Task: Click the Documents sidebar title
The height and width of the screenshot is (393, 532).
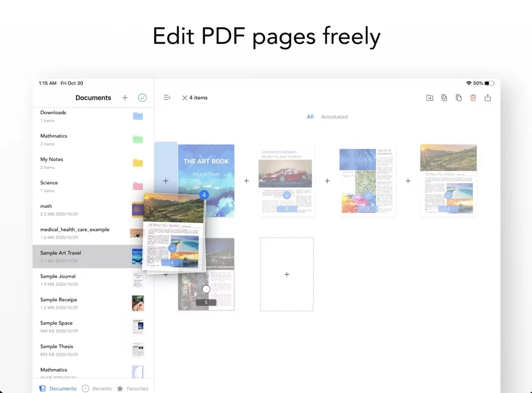Action: click(94, 98)
